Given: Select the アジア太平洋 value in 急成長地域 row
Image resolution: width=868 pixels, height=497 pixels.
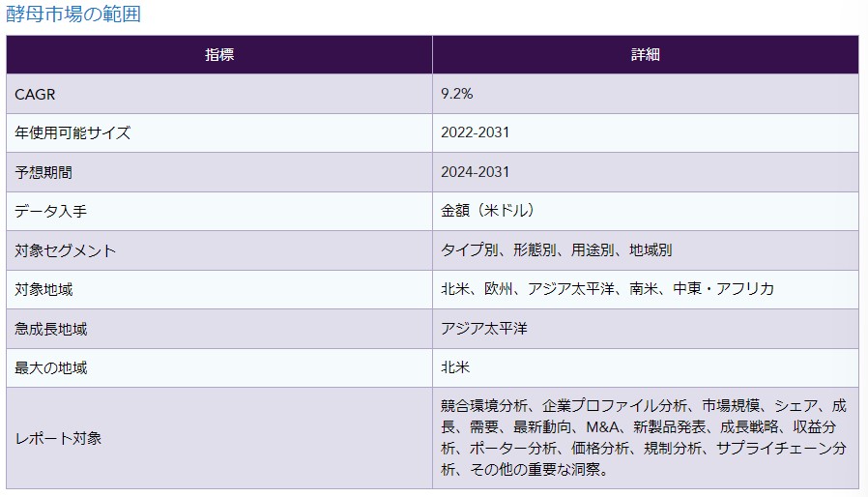Looking at the screenshot, I should pos(484,329).
